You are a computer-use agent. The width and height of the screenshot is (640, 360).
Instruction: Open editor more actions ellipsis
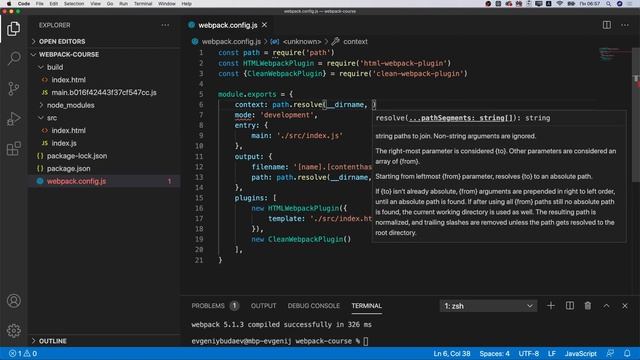[625, 25]
